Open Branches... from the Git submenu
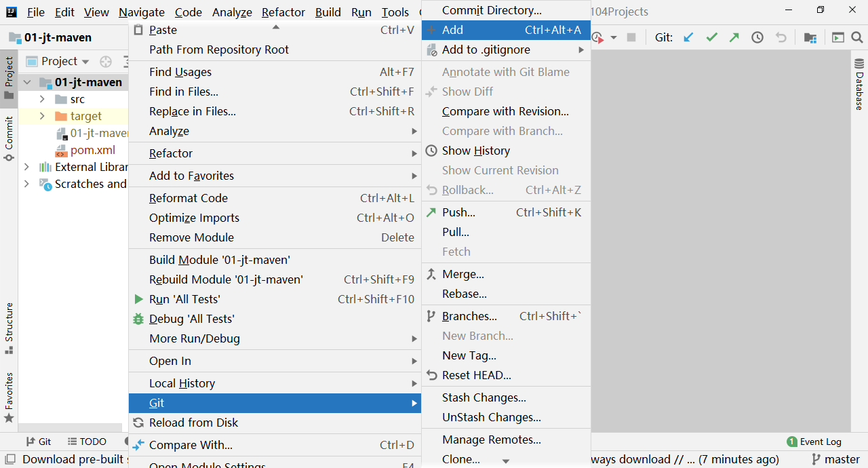This screenshot has height=468, width=868. 506,316
